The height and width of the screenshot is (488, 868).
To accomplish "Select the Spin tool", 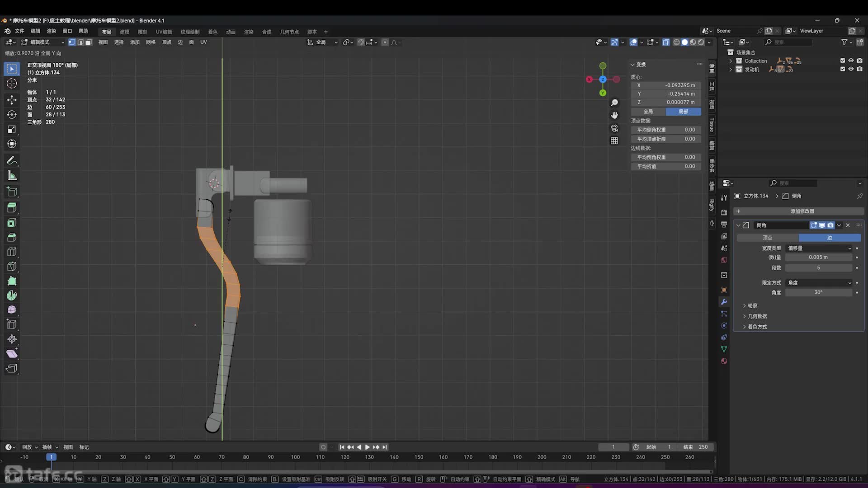I will [12, 296].
